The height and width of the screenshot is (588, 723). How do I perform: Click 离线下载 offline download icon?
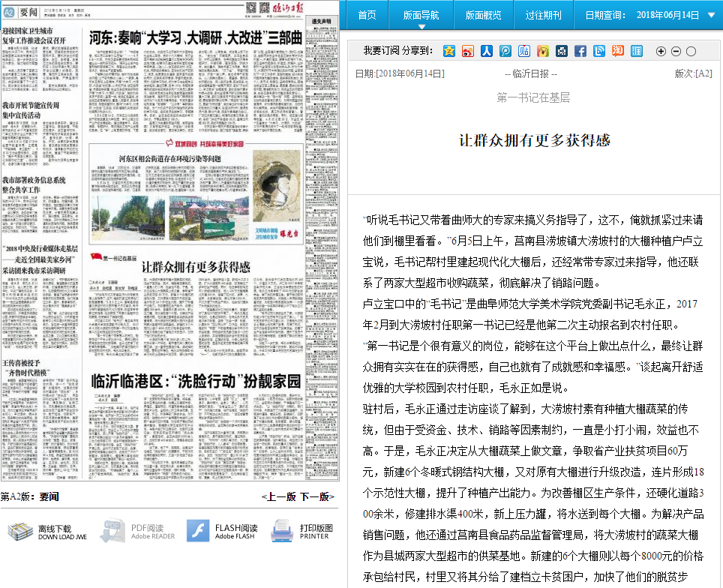[x=46, y=531]
